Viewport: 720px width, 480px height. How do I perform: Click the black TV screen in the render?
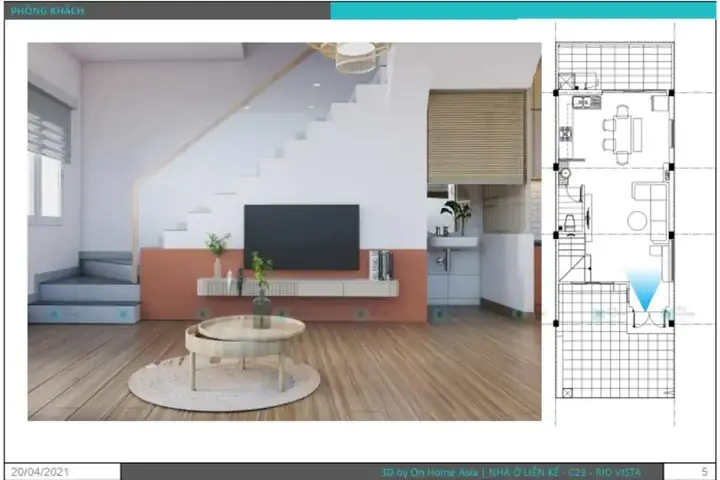click(302, 237)
